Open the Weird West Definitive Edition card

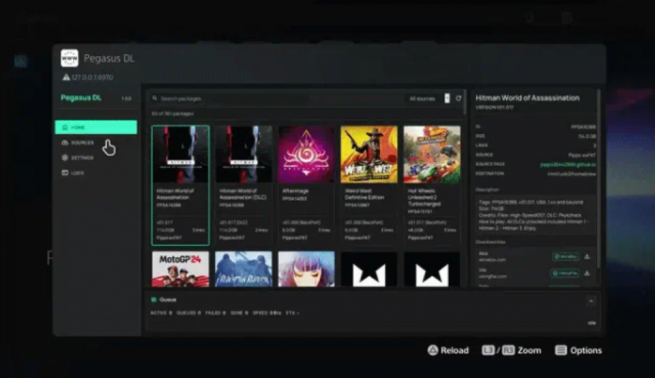tap(369, 185)
